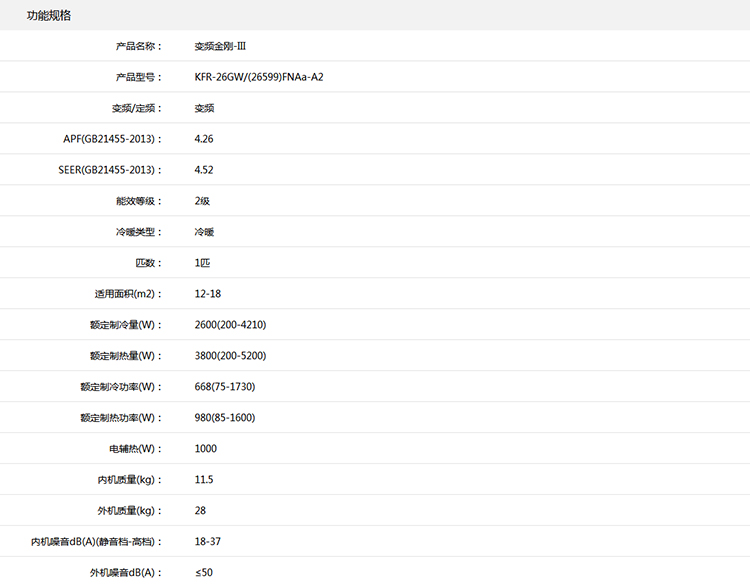Click the 变频/定频 label
The height and width of the screenshot is (585, 750).
(x=137, y=109)
